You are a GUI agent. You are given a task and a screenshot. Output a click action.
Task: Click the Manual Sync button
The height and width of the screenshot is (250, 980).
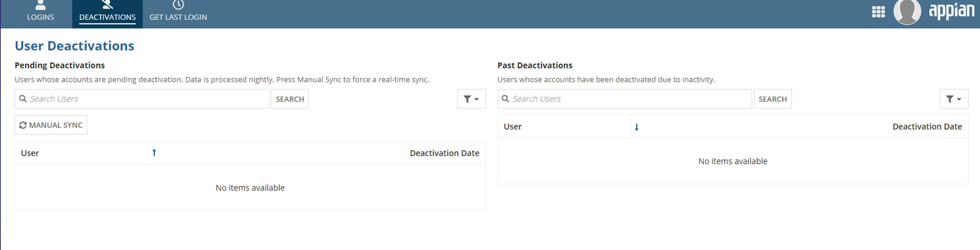pos(51,125)
